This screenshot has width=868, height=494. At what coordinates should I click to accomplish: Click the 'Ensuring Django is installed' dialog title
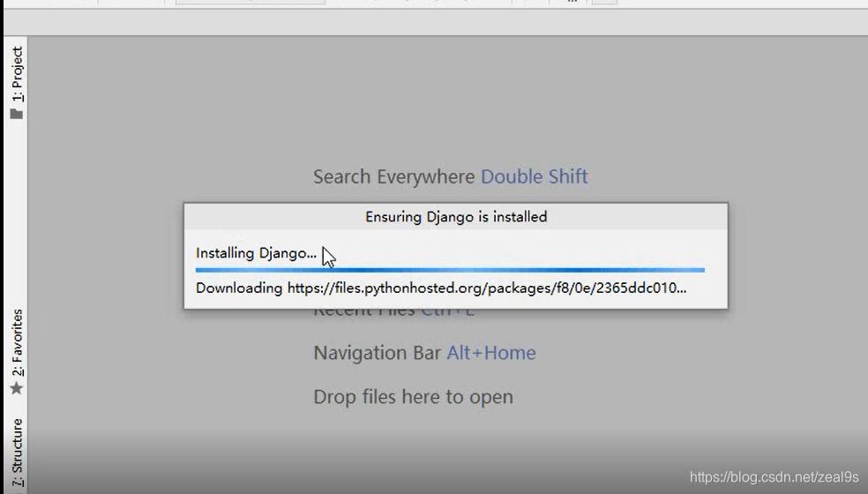click(456, 216)
